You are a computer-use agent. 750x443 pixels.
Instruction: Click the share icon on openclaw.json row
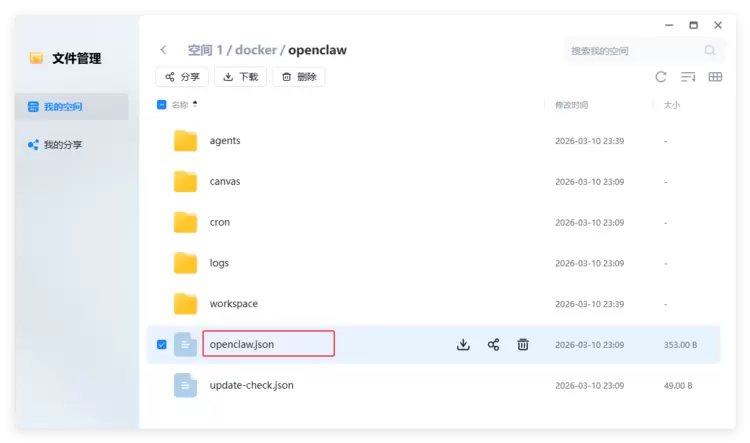[x=493, y=345]
